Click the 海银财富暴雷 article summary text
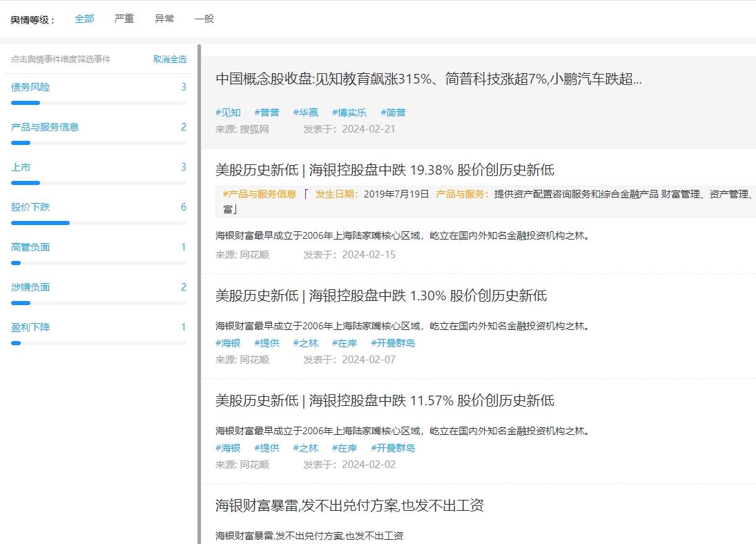This screenshot has height=544, width=756. [309, 536]
